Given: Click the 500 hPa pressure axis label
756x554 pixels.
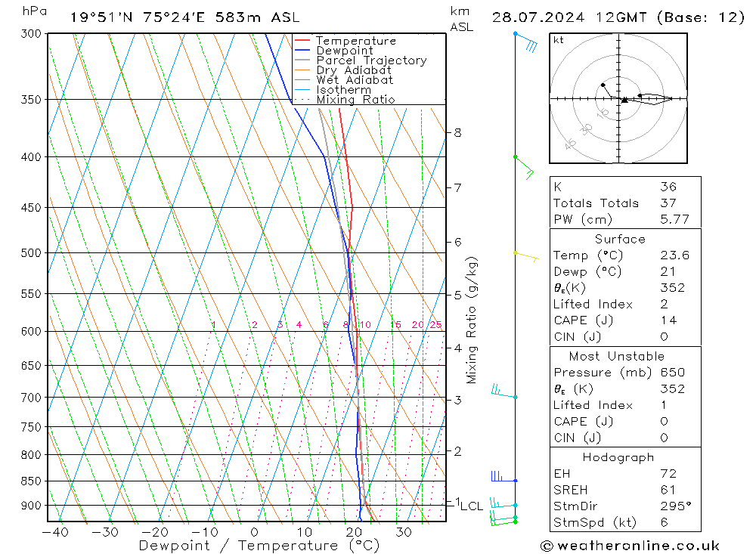Looking at the screenshot, I should tap(31, 252).
